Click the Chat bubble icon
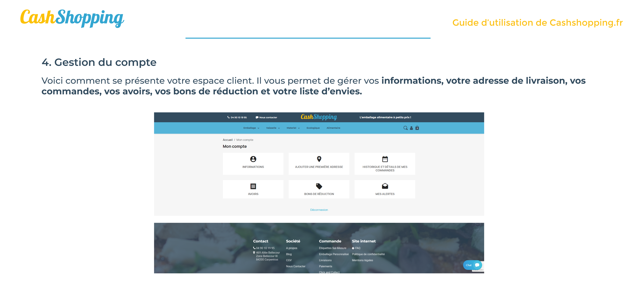Viewport: 644px width, 296px height. (477, 265)
